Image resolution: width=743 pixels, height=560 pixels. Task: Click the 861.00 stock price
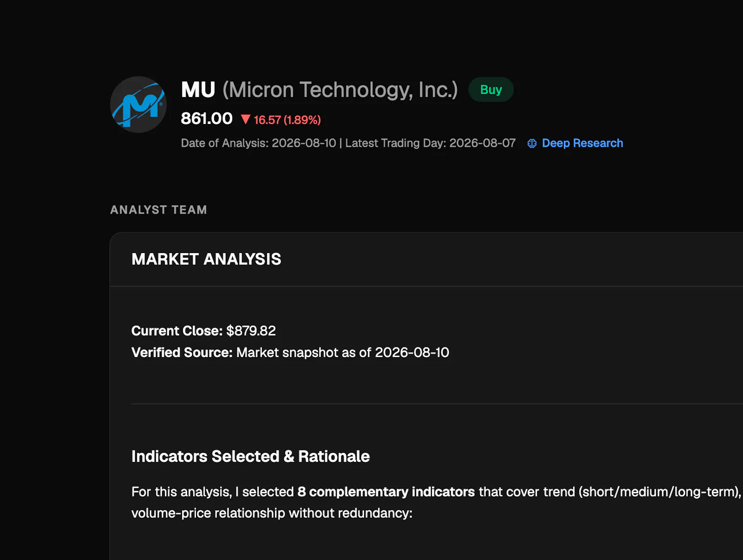click(207, 119)
